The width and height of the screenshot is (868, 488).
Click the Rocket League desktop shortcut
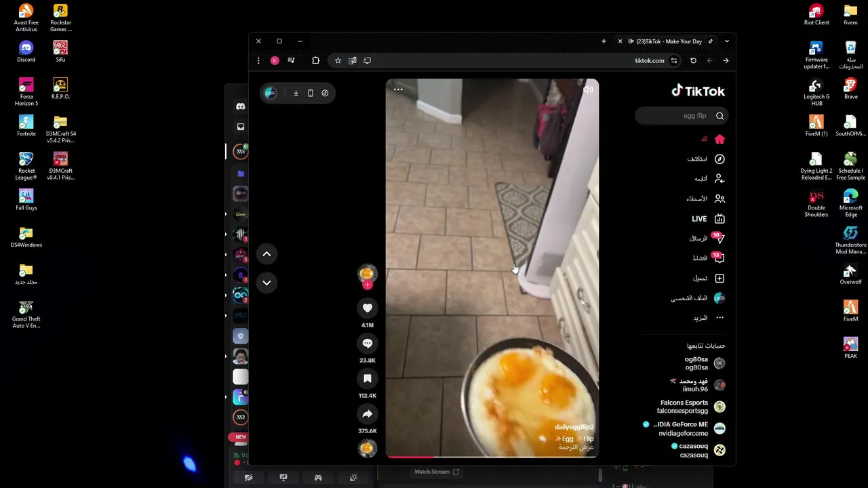(26, 166)
